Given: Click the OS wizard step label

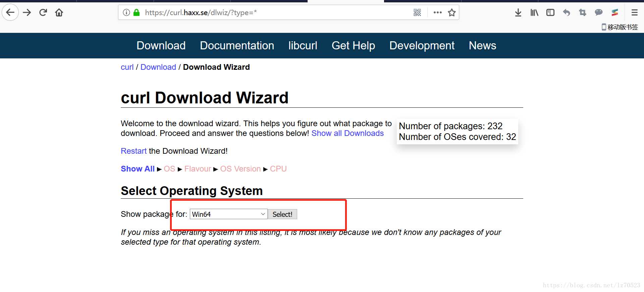Looking at the screenshot, I should [170, 169].
